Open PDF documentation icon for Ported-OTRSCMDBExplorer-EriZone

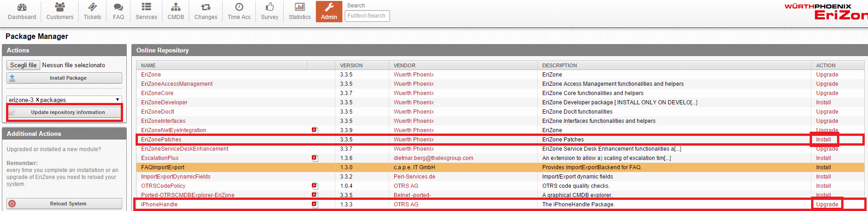tap(315, 195)
